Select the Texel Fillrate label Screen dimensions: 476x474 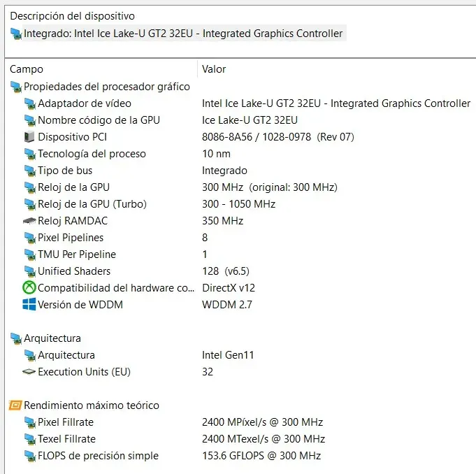[66, 439]
